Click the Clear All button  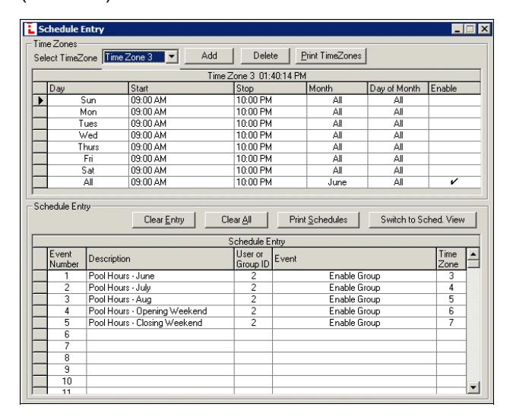pyautogui.click(x=236, y=220)
